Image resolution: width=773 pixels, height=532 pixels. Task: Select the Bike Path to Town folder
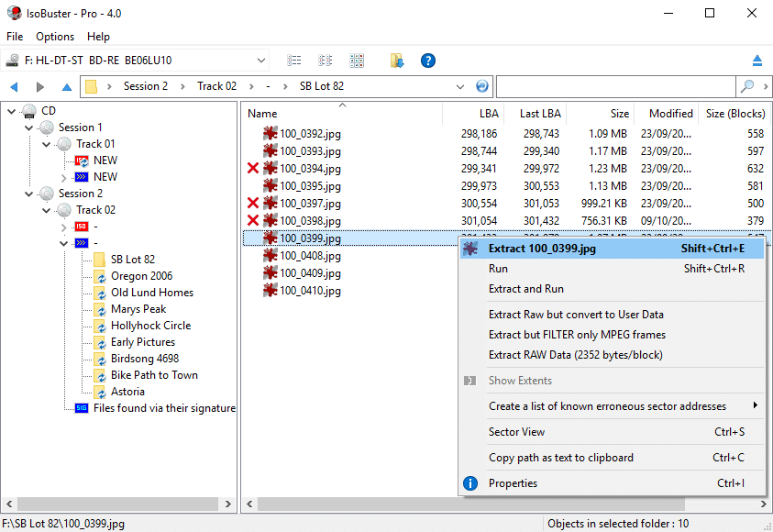point(154,375)
